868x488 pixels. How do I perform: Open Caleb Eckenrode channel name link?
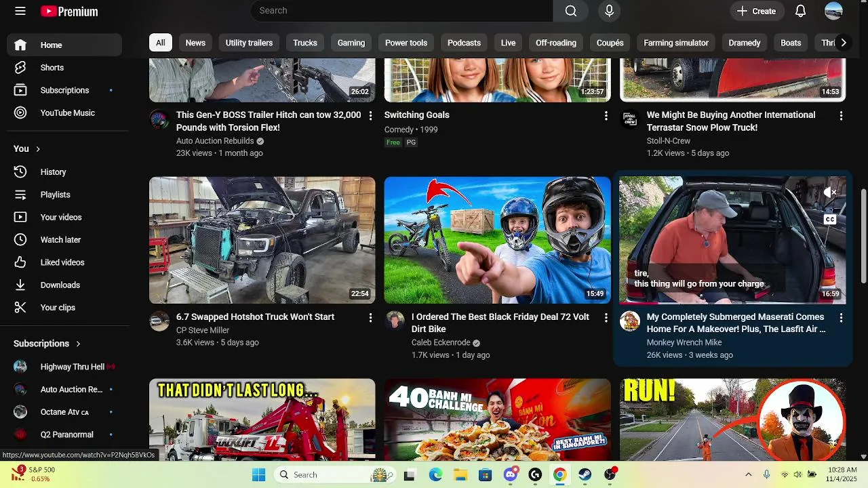pos(441,343)
